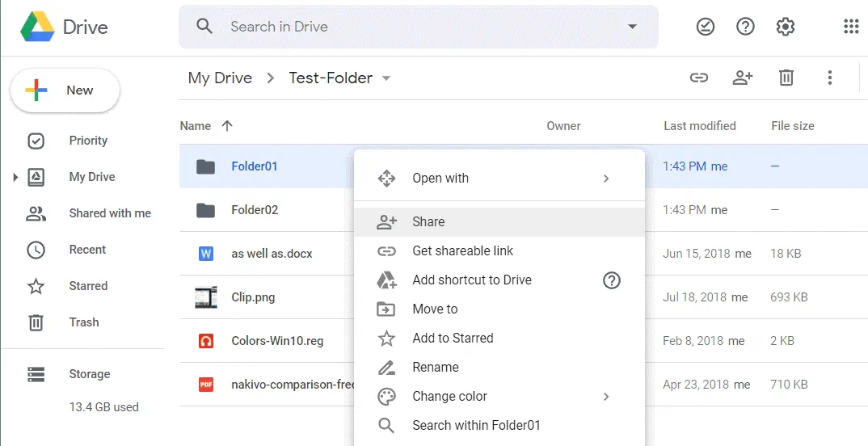Screen dimensions: 868x446
Task: Click the trash remove icon in toolbar
Action: [x=786, y=78]
